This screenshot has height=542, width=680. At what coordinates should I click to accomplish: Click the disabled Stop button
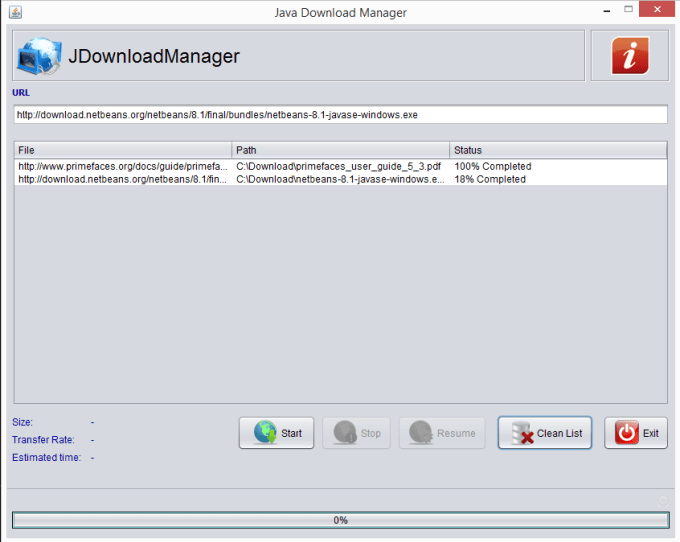(x=356, y=433)
